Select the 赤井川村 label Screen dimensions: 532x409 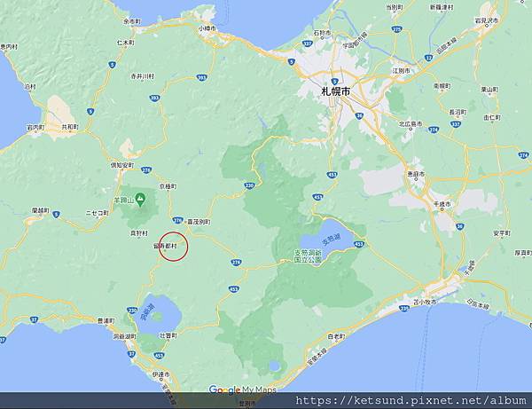click(x=143, y=76)
